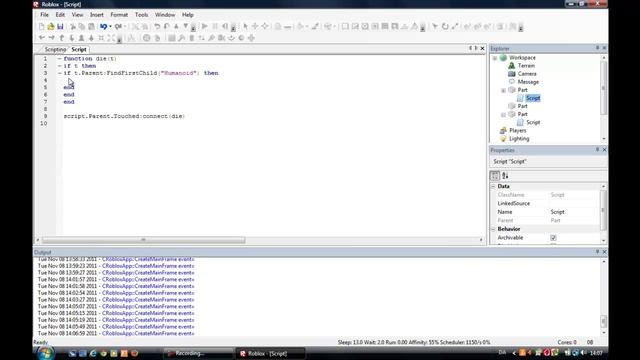Click the alphabetical sort icon in Properties
Image resolution: width=640 pixels, height=360 pixels.
[505, 176]
